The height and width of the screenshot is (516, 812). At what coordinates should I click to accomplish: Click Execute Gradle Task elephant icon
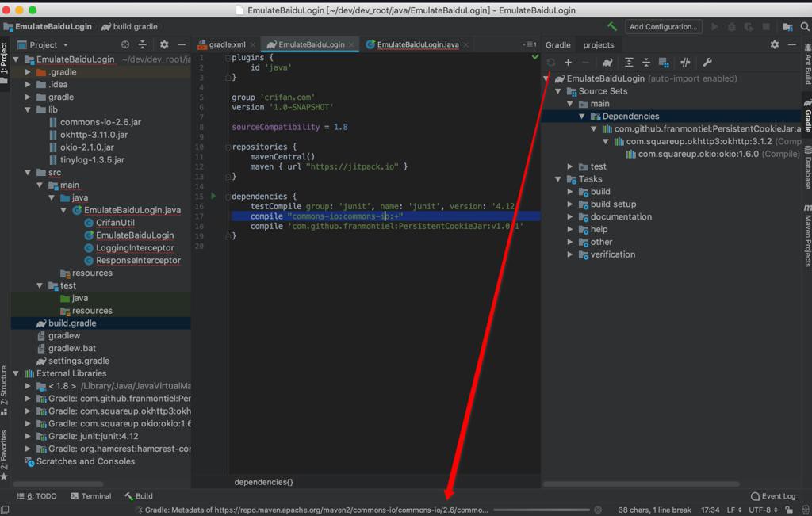pos(607,63)
